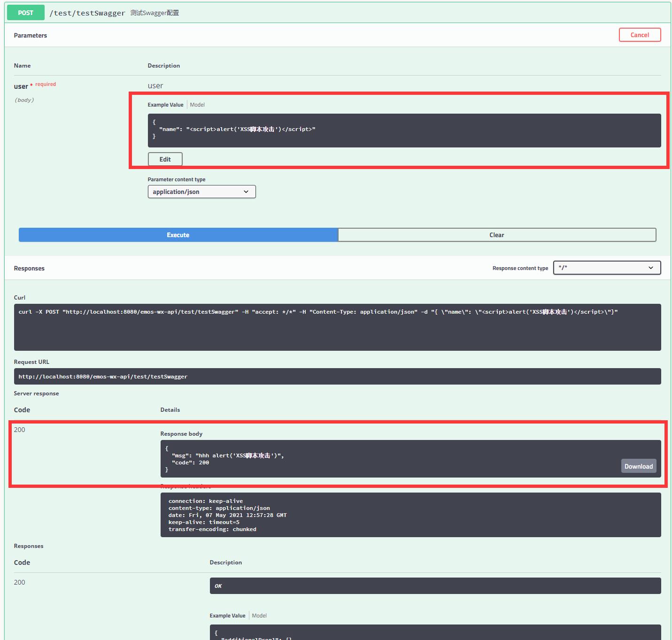Click the Request URL text block

click(x=337, y=377)
